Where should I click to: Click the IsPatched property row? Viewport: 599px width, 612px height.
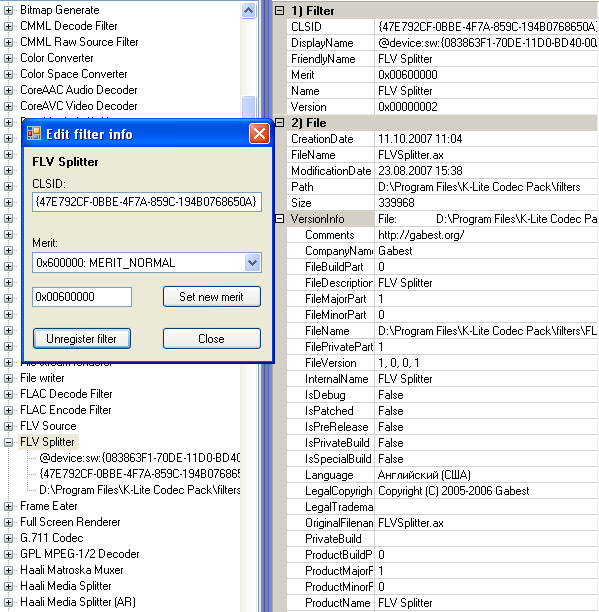point(442,411)
